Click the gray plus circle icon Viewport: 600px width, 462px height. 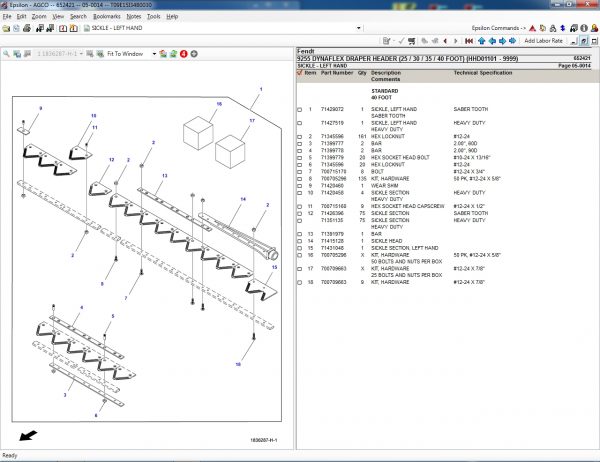pos(194,54)
